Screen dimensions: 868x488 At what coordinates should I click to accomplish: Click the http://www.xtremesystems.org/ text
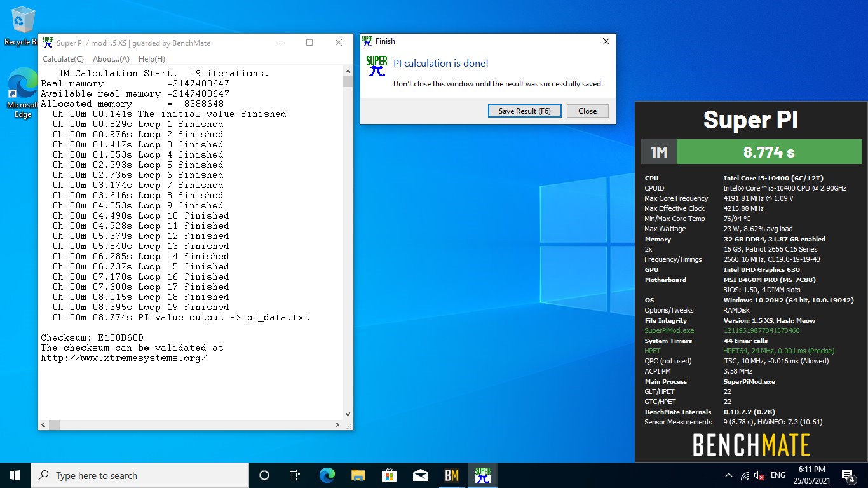click(x=124, y=358)
